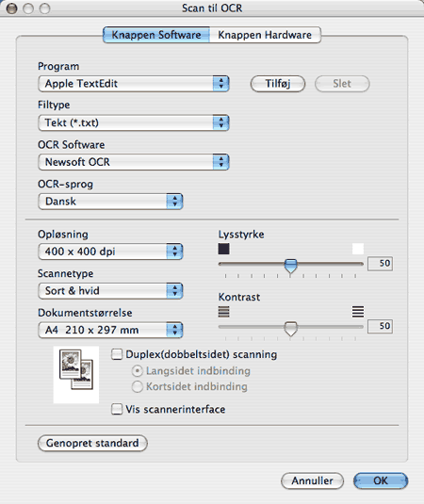Open the Filtype dropdown showing Tekt (*.txt)
This screenshot has height=504, width=424.
(134, 122)
